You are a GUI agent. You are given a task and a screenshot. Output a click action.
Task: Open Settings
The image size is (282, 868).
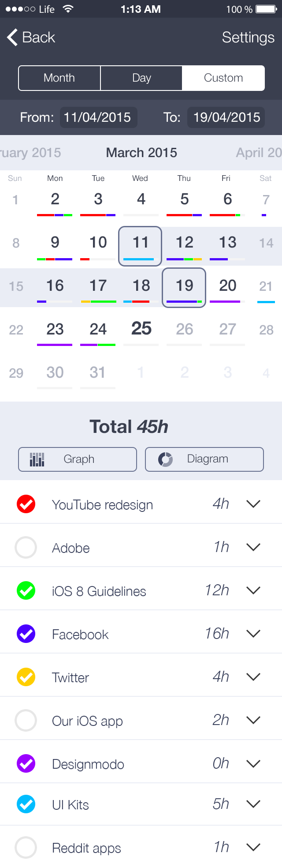(248, 38)
